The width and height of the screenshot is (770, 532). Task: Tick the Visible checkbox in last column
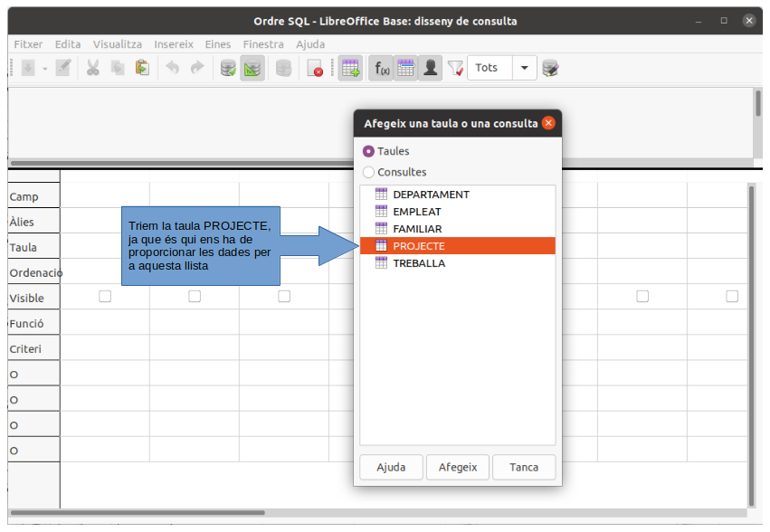pyautogui.click(x=732, y=296)
